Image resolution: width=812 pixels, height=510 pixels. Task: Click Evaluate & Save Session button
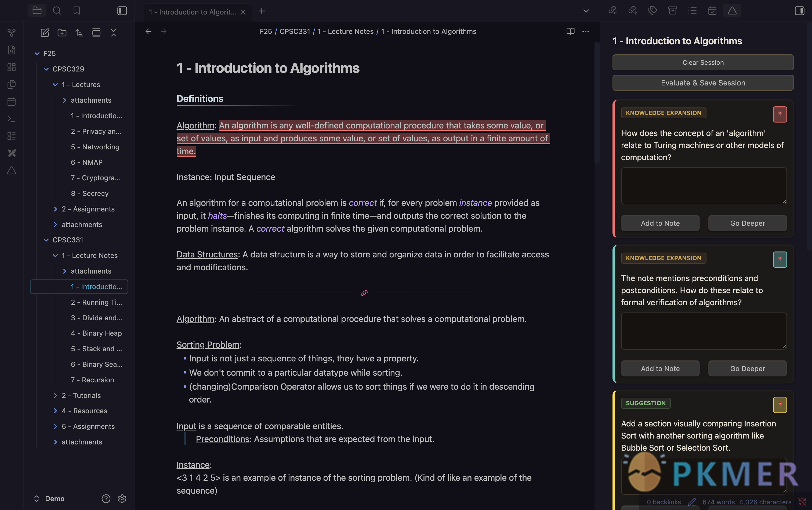(x=703, y=83)
